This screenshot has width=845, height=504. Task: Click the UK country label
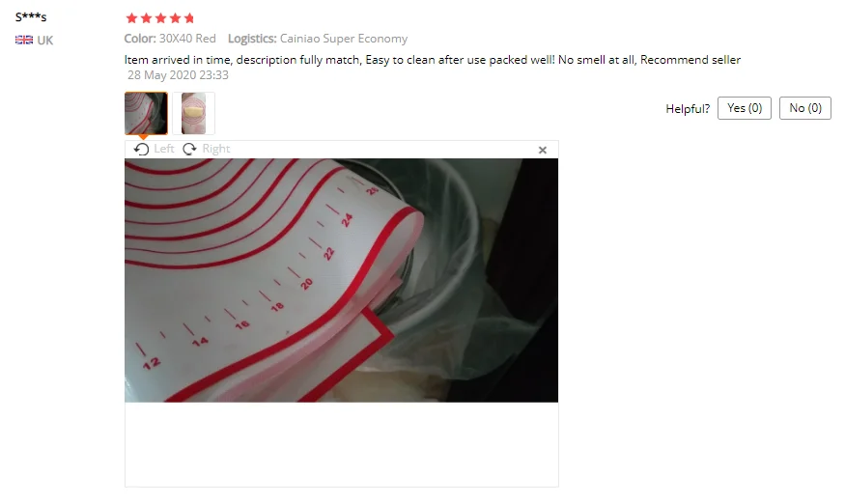tap(44, 41)
